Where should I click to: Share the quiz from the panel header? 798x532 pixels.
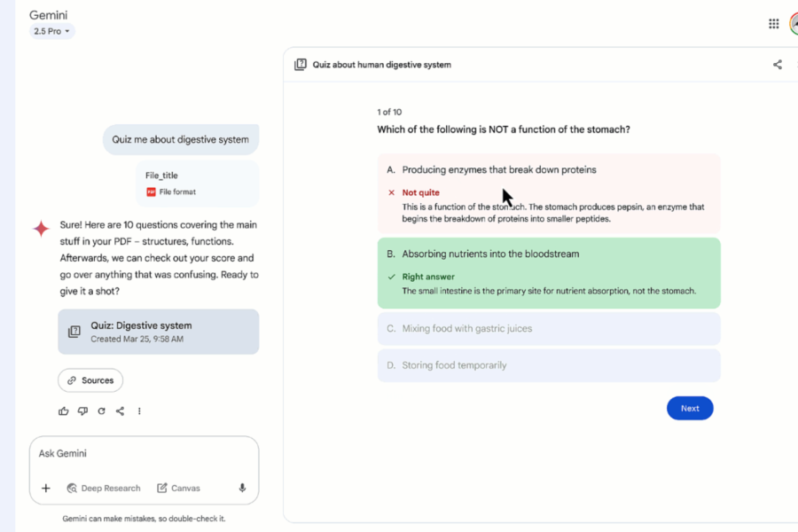click(778, 64)
